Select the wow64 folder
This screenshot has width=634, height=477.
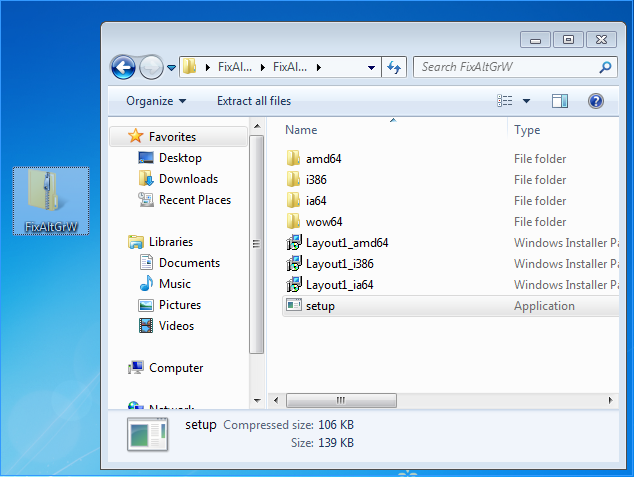click(x=450, y=222)
